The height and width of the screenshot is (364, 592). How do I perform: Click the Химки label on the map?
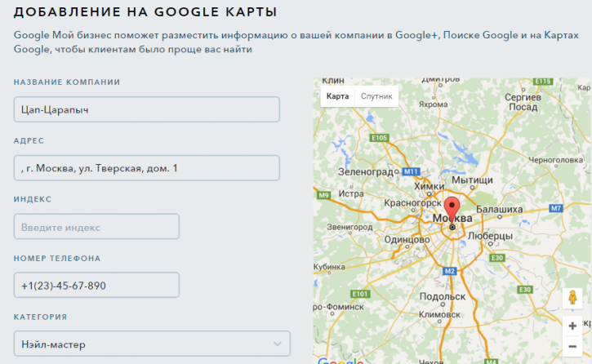(429, 186)
